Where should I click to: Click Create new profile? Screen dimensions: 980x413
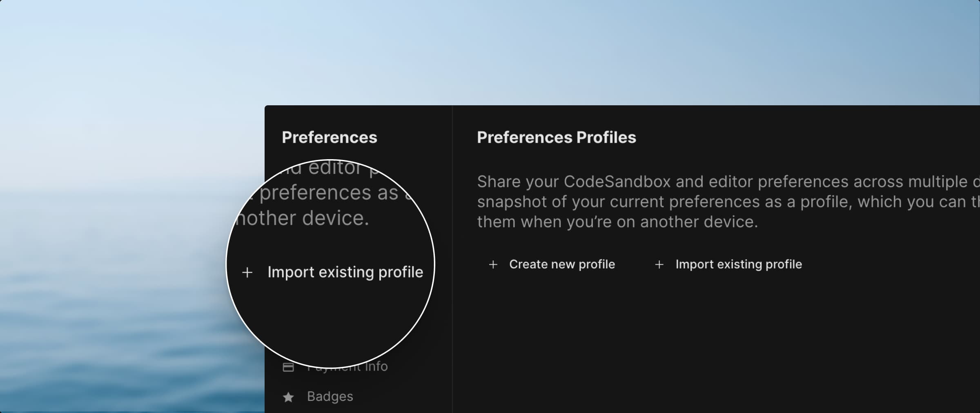click(x=561, y=264)
